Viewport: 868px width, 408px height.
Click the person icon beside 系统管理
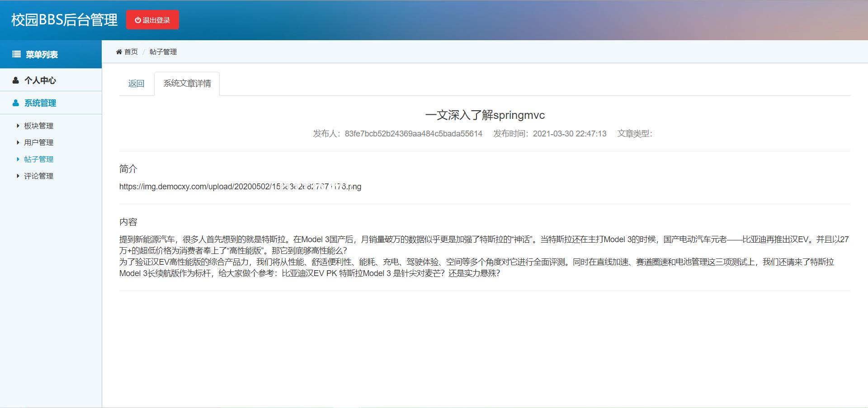pyautogui.click(x=15, y=103)
